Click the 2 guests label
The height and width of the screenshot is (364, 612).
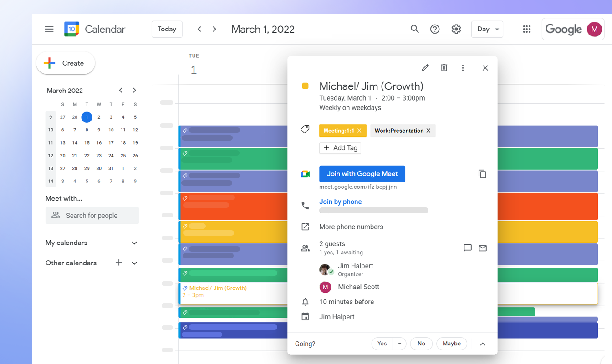(x=332, y=244)
